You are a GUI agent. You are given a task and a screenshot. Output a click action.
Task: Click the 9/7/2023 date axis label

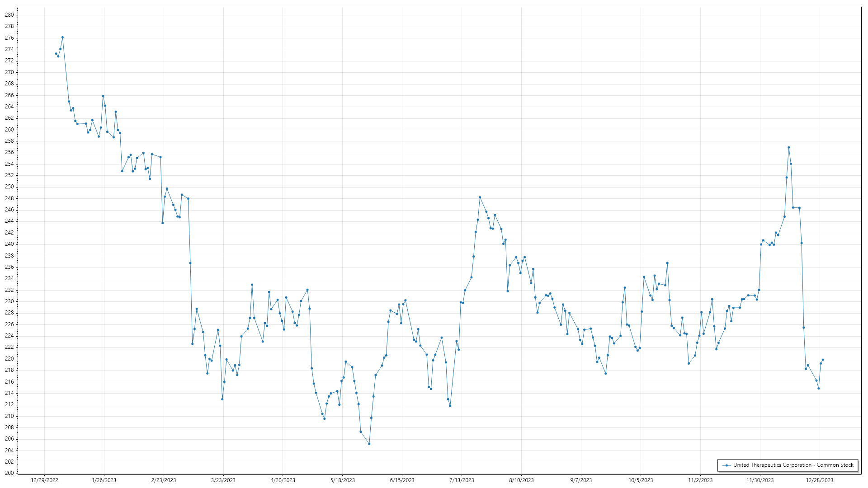pos(581,480)
